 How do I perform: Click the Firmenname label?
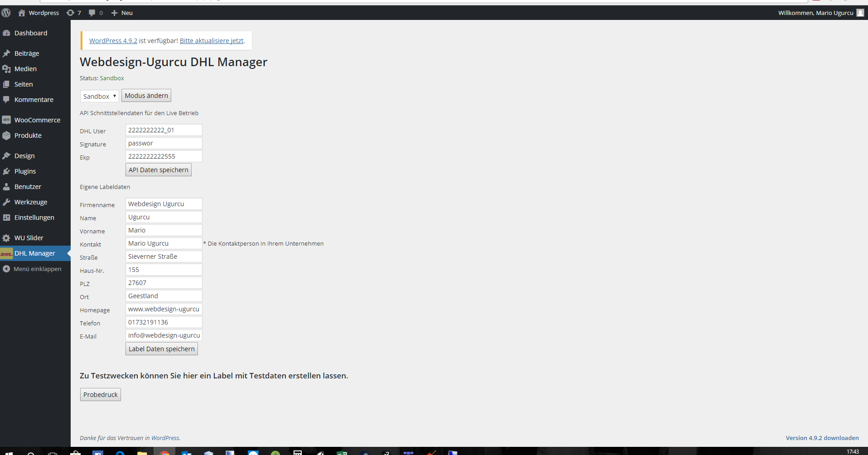click(97, 205)
